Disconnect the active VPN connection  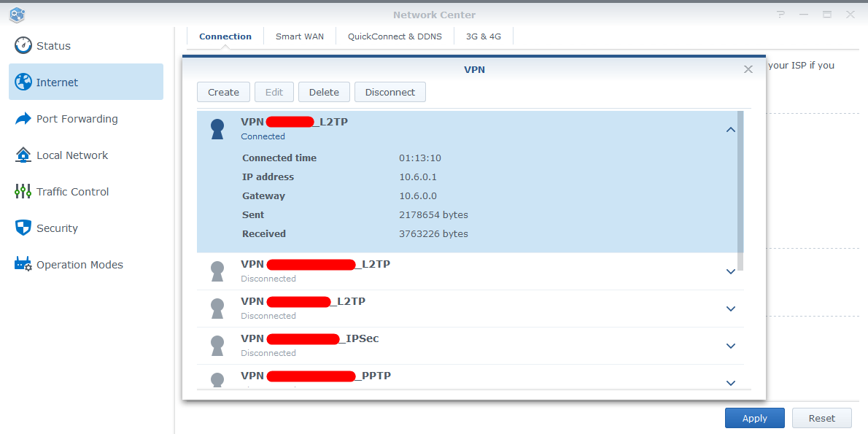390,92
